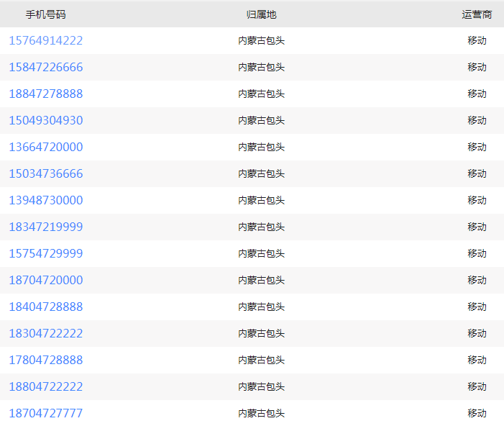Select 内蒙古包头 in the 15847226666 row
Screen dimensions: 504x426
click(x=261, y=67)
